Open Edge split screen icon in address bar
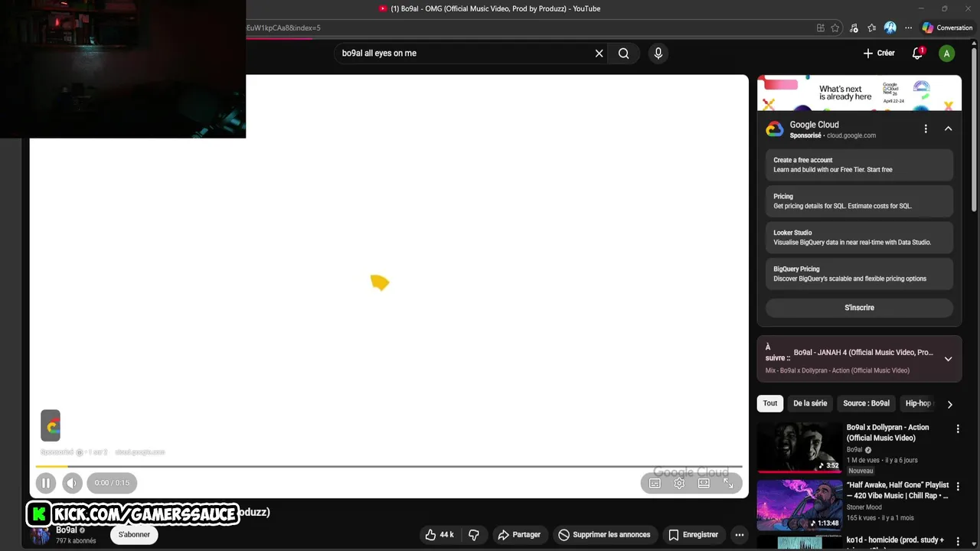The width and height of the screenshot is (980, 551). click(x=821, y=28)
